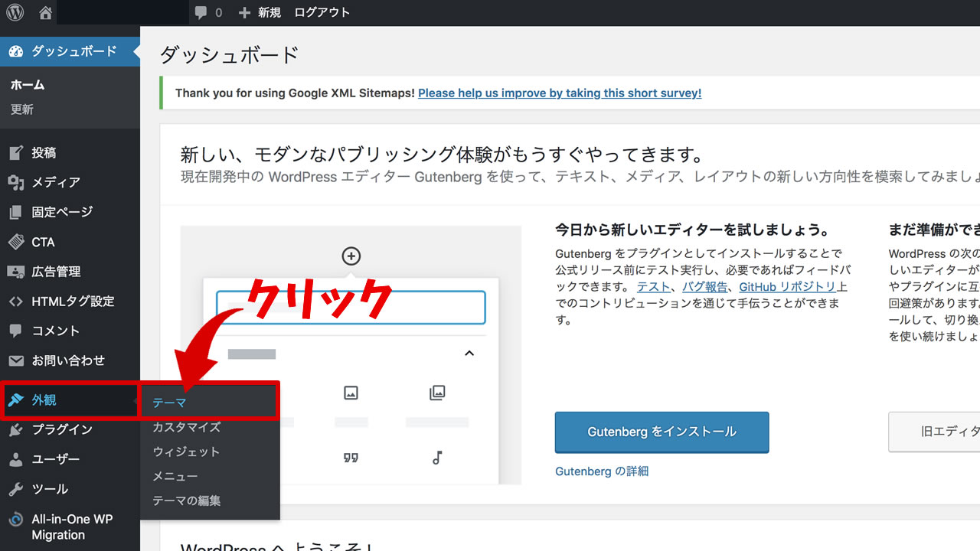
Task: Click the ダッシュボード page heading
Action: tap(229, 55)
